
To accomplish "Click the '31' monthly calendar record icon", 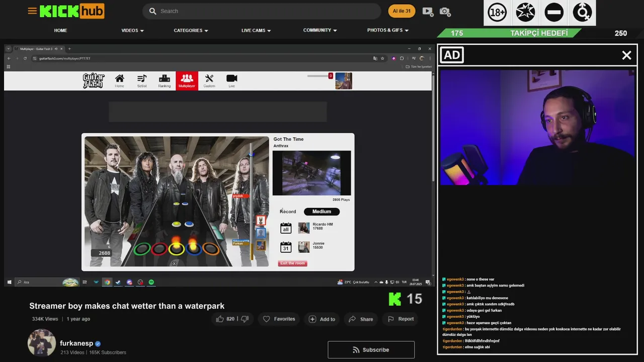I will [x=286, y=247].
